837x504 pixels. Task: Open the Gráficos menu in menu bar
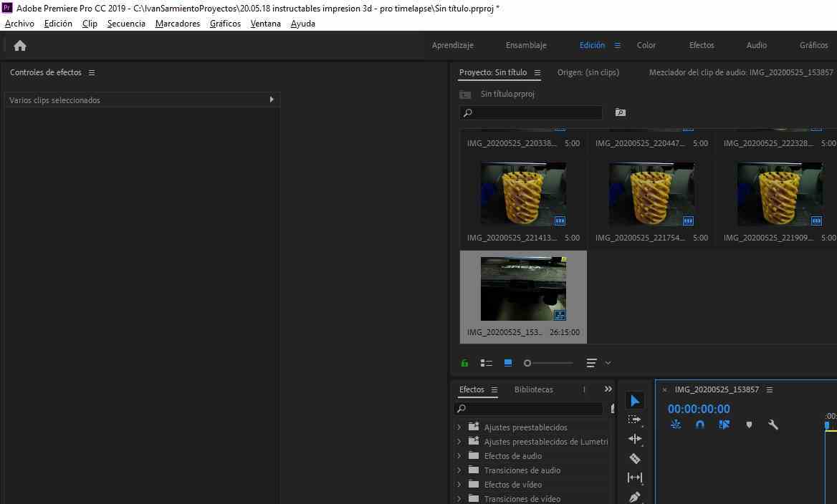coord(225,24)
